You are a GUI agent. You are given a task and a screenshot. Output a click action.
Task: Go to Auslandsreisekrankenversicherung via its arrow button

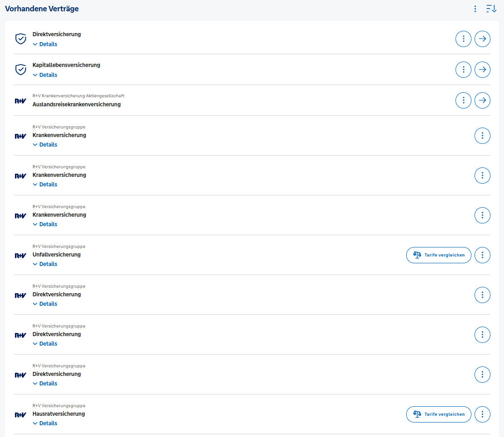pos(482,100)
